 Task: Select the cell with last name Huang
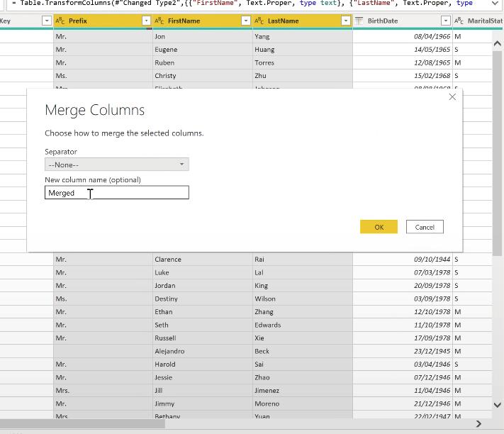click(303, 50)
